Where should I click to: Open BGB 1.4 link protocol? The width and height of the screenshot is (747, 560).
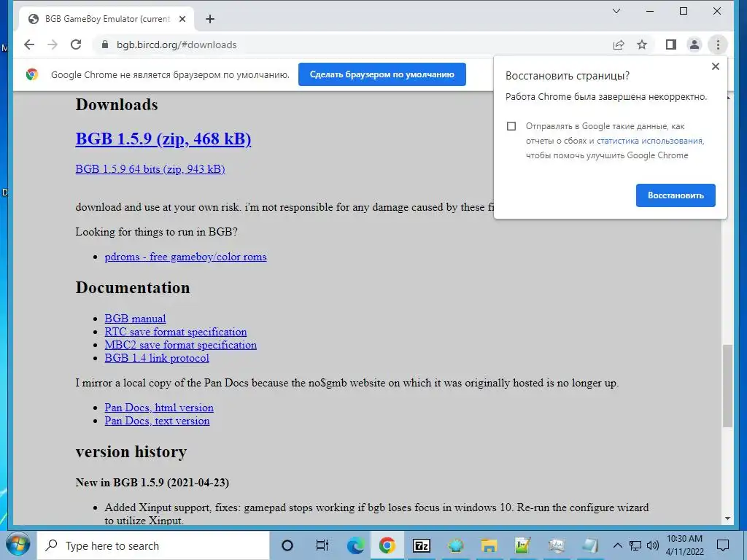(x=157, y=358)
